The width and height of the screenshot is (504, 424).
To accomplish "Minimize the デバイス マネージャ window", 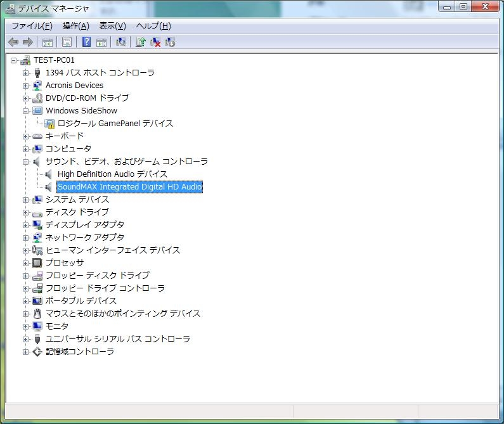I will tap(447, 6).
